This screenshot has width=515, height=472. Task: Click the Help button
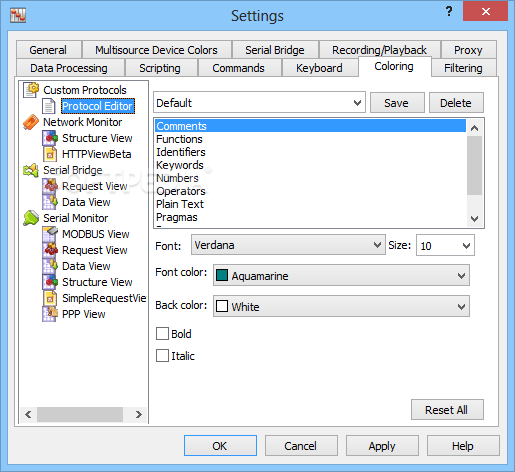pyautogui.click(x=463, y=446)
